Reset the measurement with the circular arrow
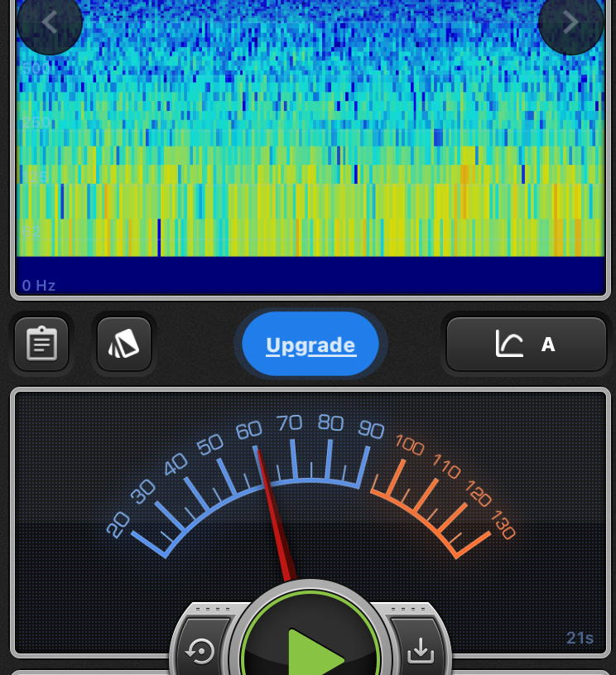 (x=200, y=652)
